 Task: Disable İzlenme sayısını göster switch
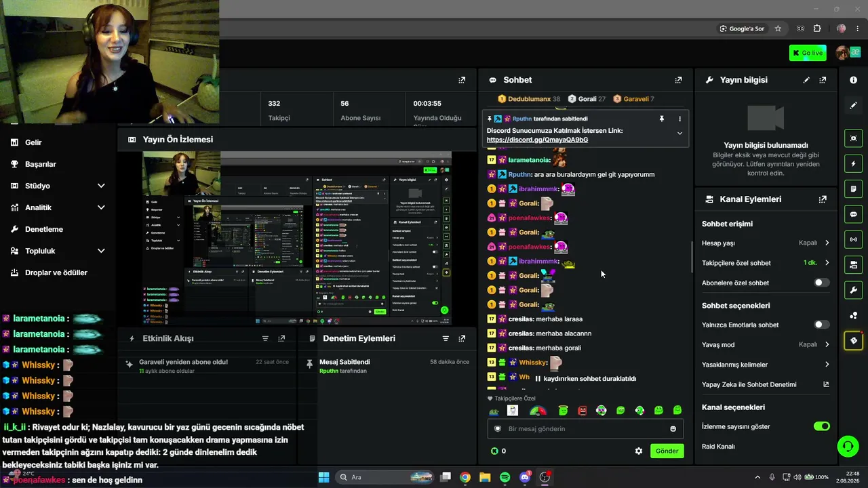(x=821, y=426)
